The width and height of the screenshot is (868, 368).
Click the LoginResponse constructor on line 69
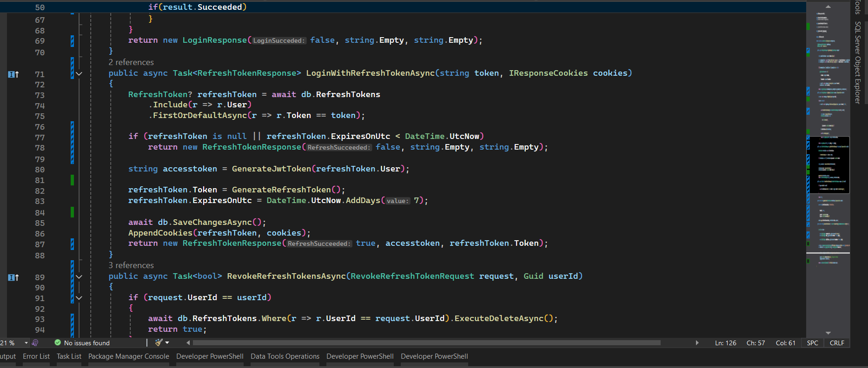214,40
